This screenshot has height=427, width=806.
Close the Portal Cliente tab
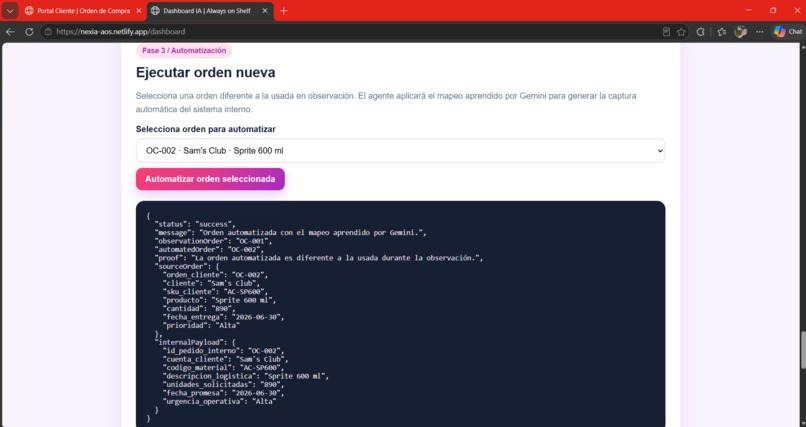(138, 11)
